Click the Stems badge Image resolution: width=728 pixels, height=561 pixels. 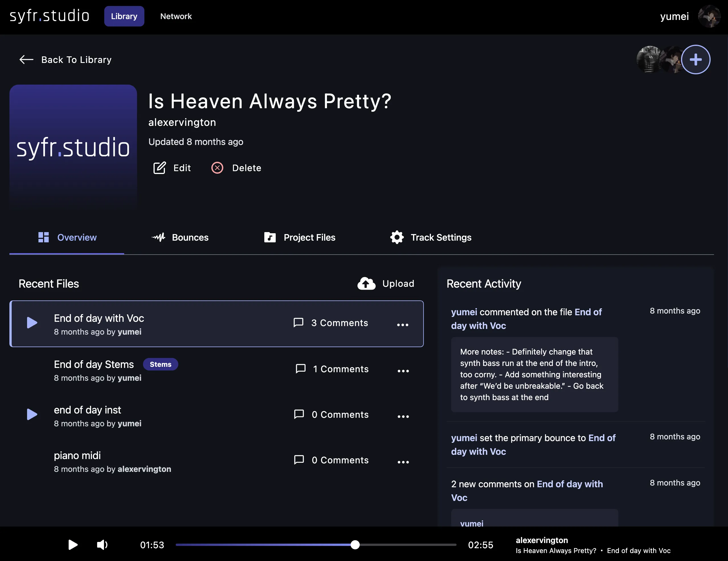tap(160, 364)
